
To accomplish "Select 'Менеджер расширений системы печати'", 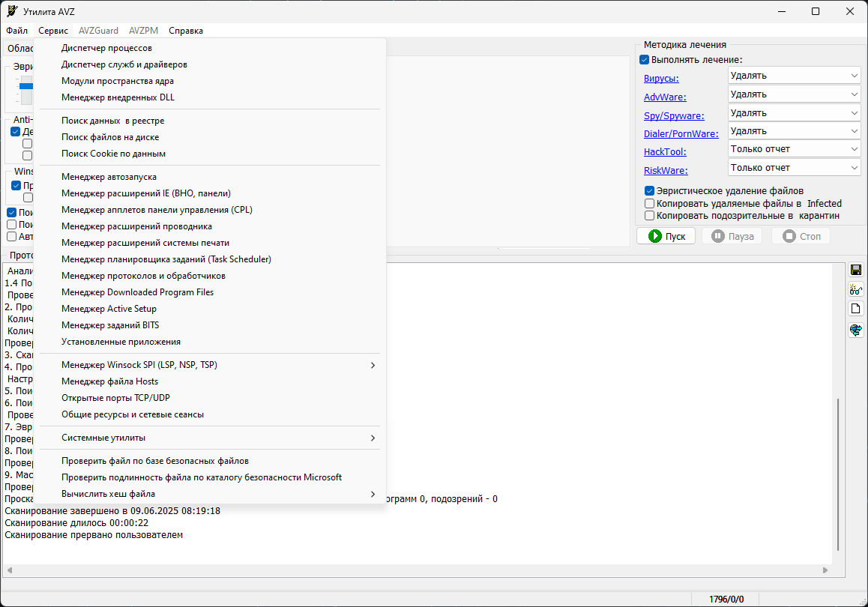I will tap(210, 243).
